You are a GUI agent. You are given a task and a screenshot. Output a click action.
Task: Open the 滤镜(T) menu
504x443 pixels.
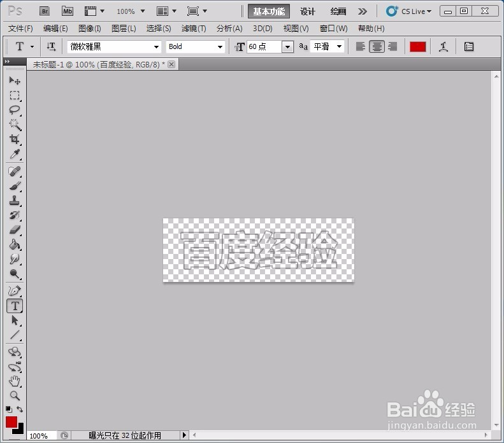click(194, 29)
